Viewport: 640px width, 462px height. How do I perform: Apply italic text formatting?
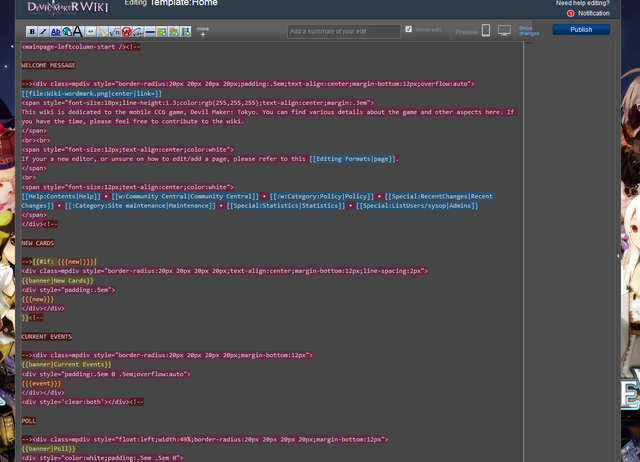44,31
